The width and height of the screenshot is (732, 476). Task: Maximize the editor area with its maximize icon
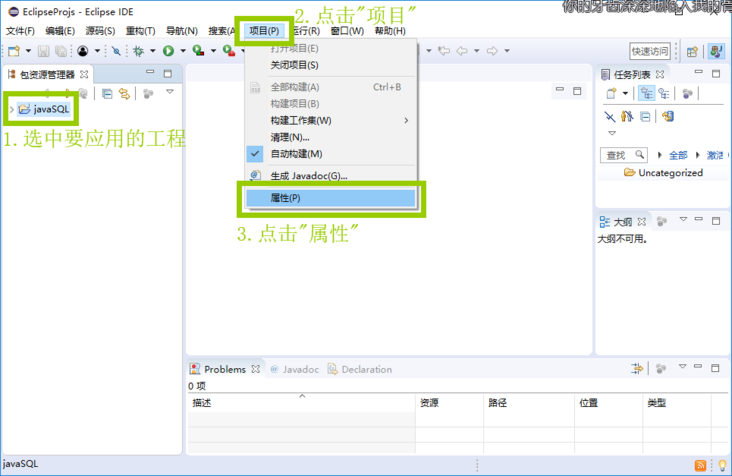tap(577, 91)
